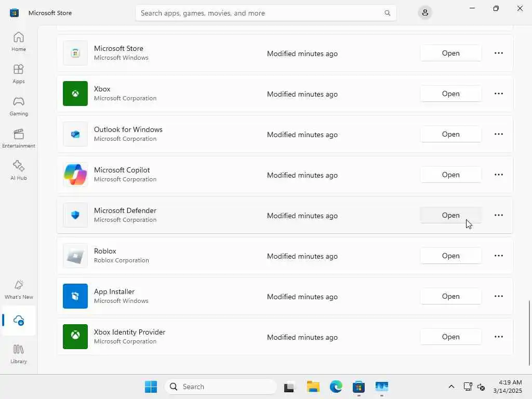532x399 pixels.
Task: Click the muted volume tray icon
Action: click(481, 387)
